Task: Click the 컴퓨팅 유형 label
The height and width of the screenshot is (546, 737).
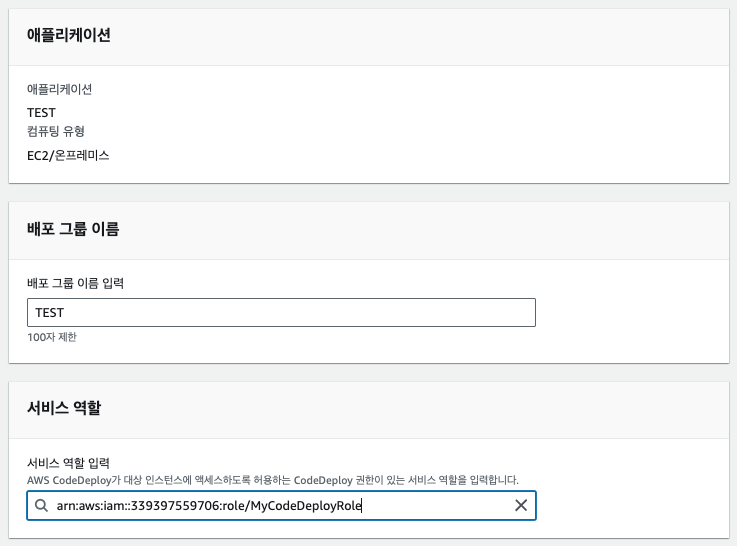Action: [55, 131]
